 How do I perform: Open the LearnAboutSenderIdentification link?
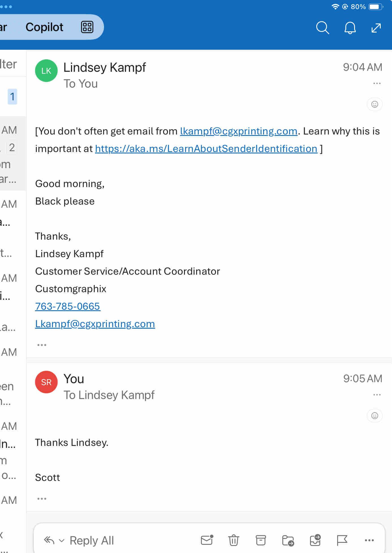pos(206,149)
